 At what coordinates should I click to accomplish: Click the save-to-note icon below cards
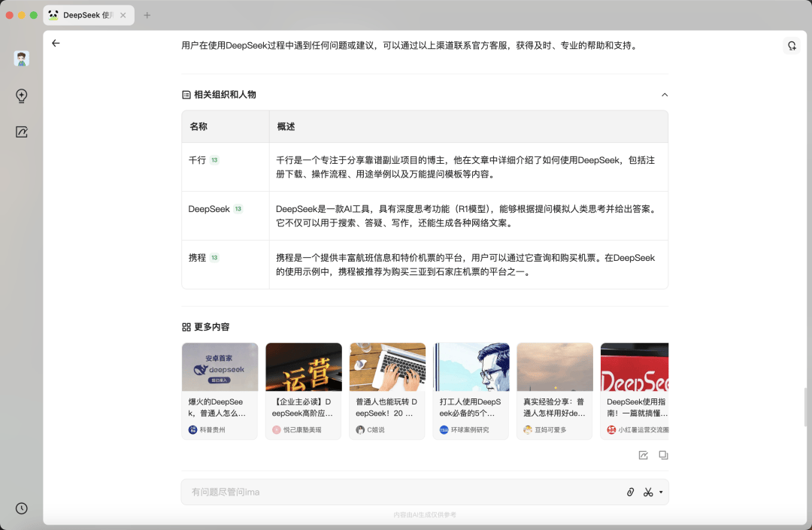pos(643,455)
